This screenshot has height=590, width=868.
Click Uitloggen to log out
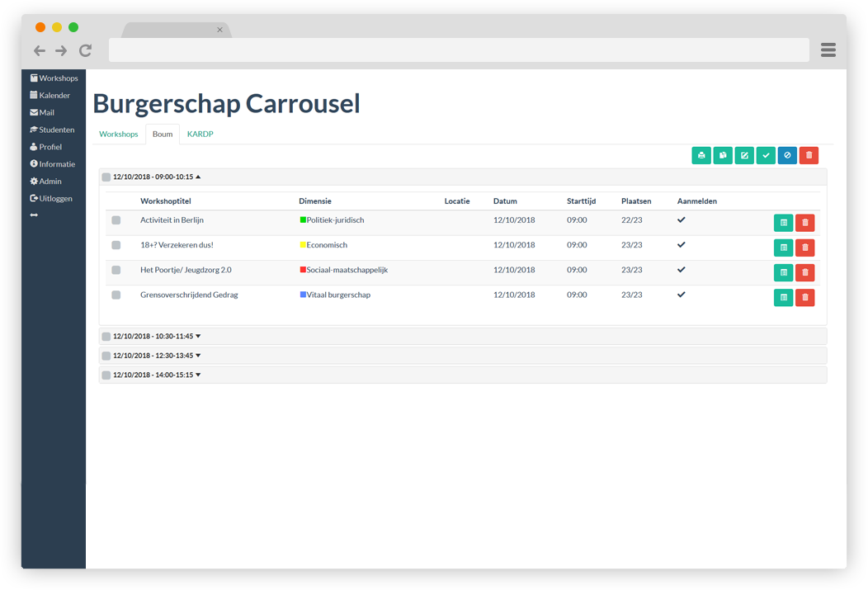coord(51,198)
